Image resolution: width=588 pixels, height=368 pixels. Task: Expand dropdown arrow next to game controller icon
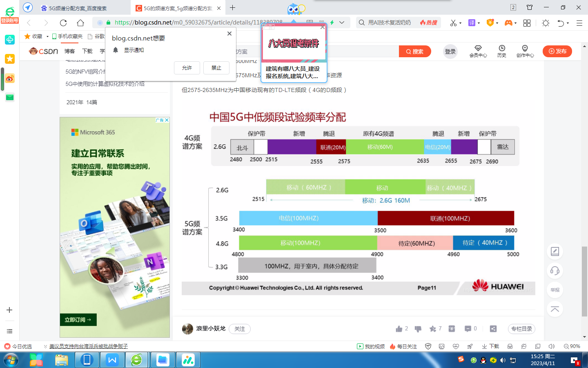point(515,23)
